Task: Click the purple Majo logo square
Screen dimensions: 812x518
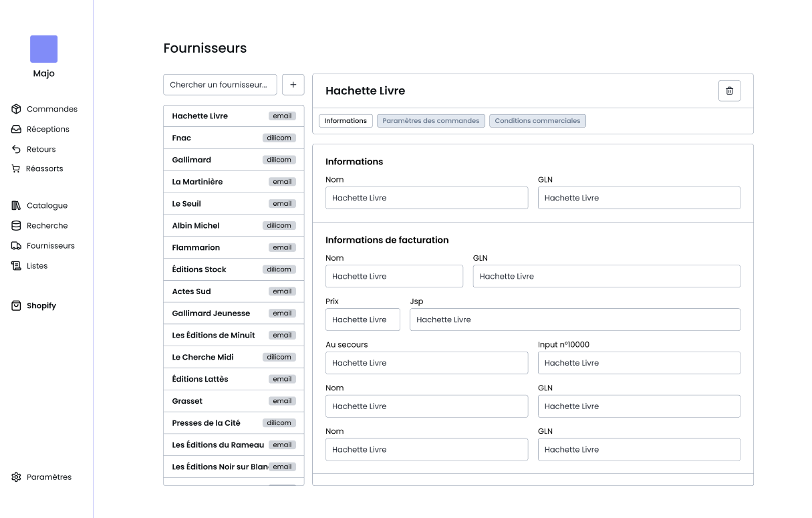Action: point(44,49)
